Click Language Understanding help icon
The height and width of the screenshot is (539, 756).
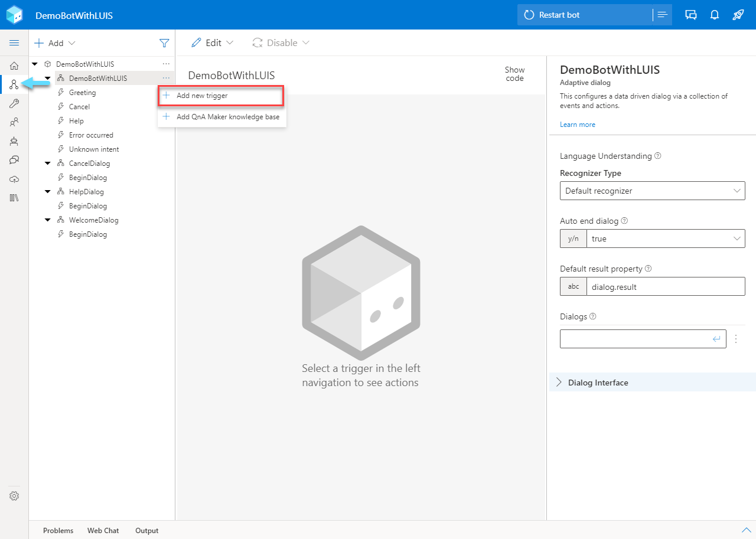[658, 156]
